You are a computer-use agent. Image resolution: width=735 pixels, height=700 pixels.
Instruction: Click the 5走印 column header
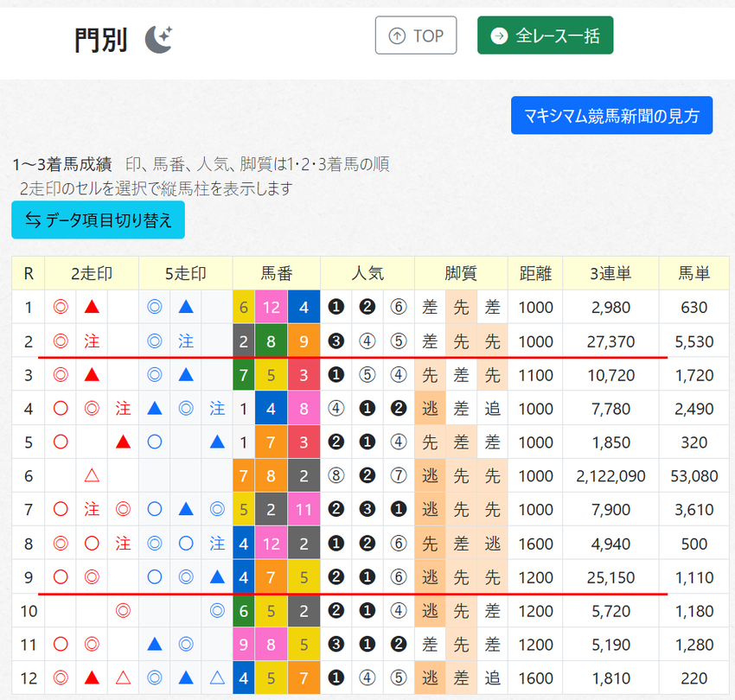[186, 273]
